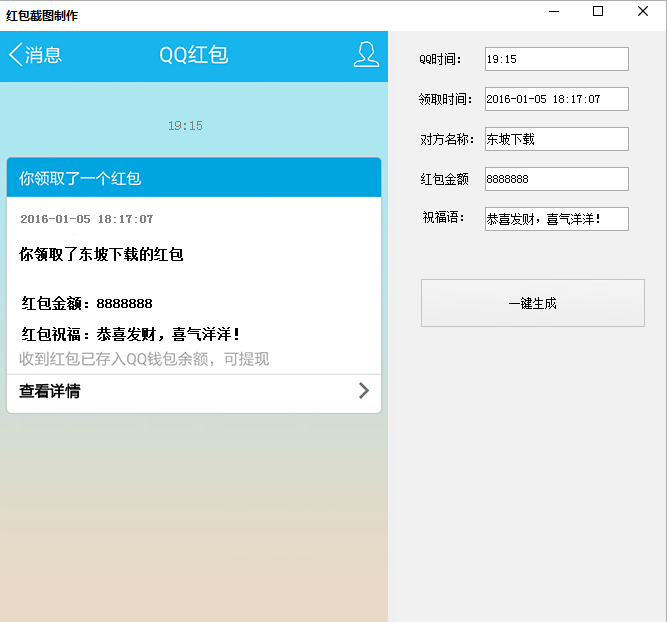Click the 2016-01-05 18:17:07 date in card
This screenshot has height=622, width=667.
pos(87,219)
